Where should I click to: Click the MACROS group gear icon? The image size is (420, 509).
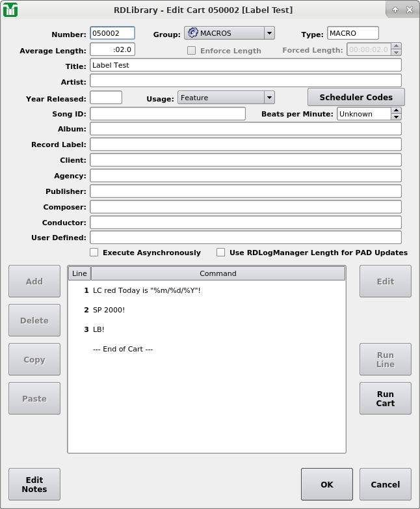(192, 33)
